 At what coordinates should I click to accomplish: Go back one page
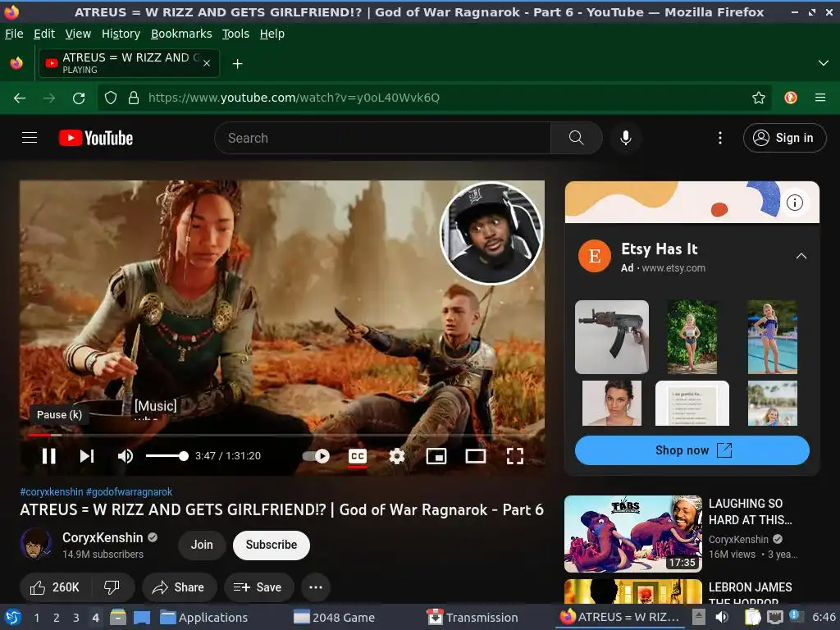point(20,98)
